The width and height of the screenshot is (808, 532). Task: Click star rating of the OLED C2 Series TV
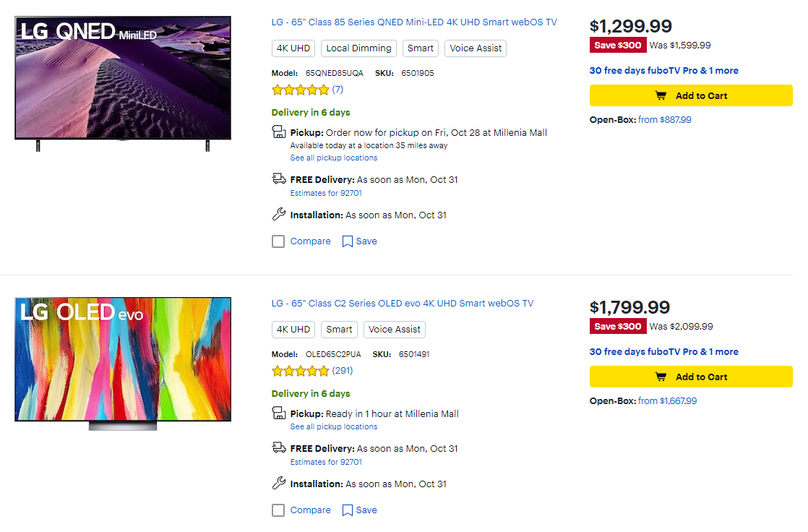click(x=300, y=372)
